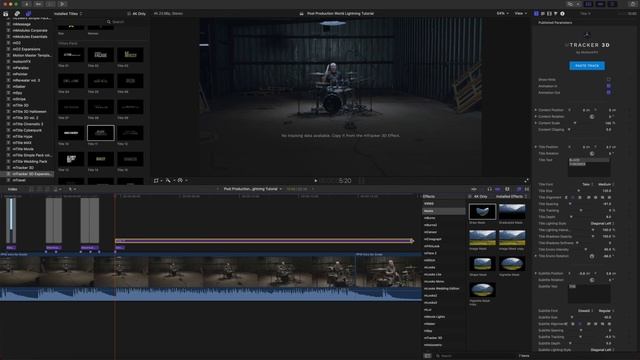Show the Title inspector tab icon

click(536, 13)
